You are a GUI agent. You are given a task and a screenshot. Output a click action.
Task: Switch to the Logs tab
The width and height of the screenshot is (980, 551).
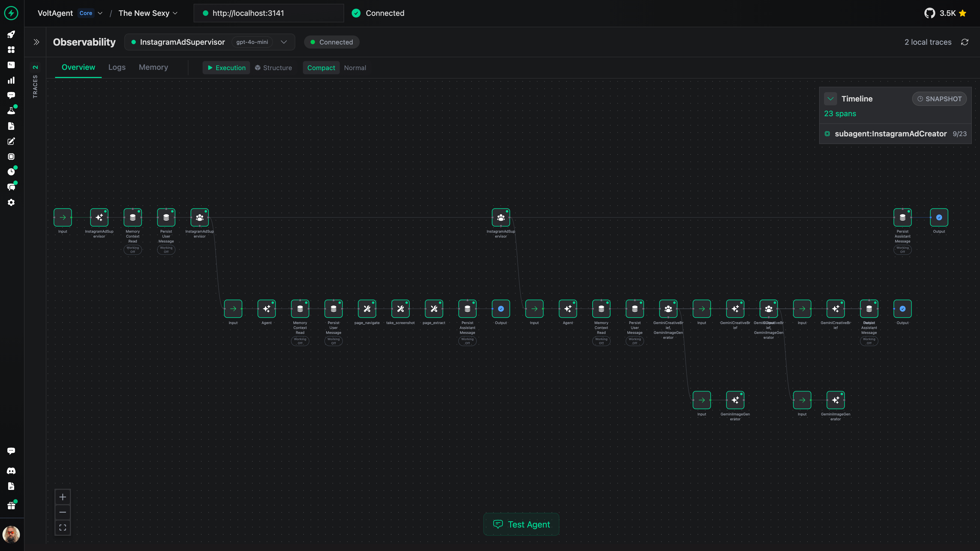pyautogui.click(x=117, y=67)
